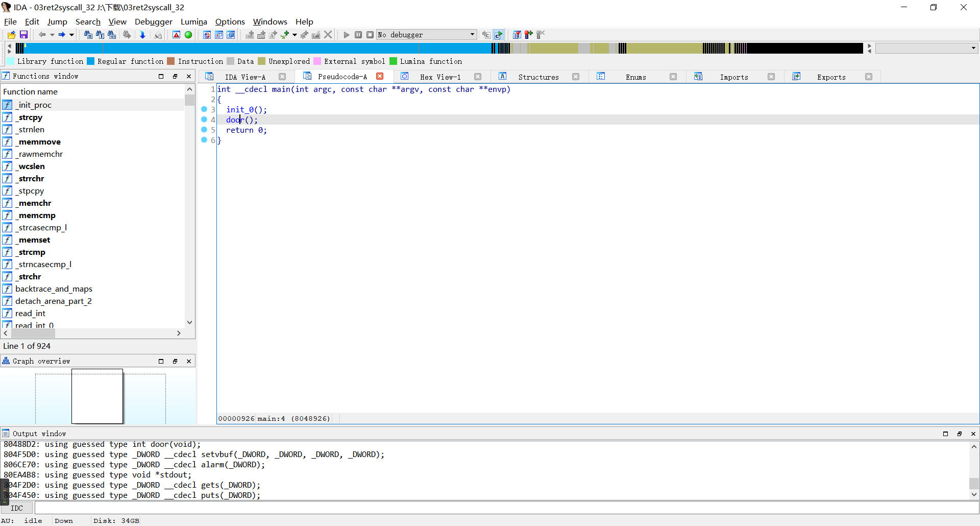Open the navigation band dropdown at right
Screen dimensions: 980x526
tap(973, 48)
